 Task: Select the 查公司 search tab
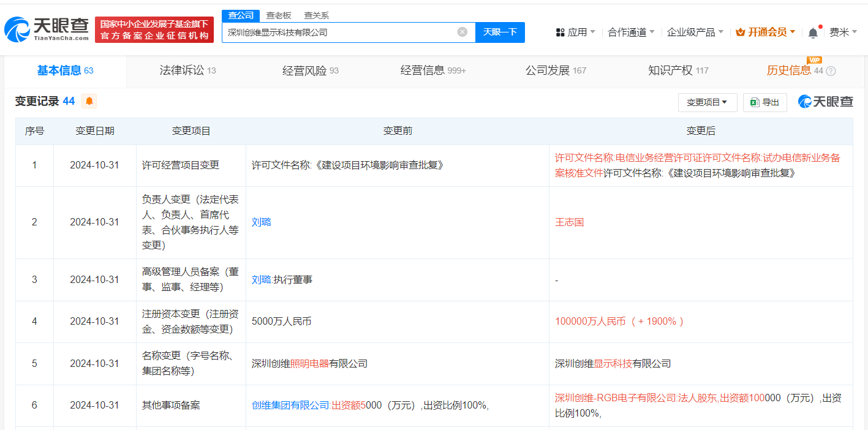click(241, 16)
